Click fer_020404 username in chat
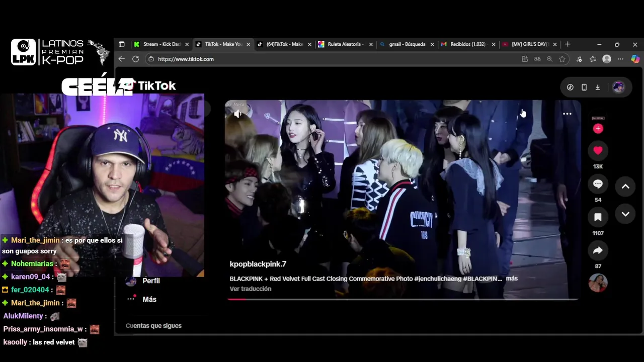 coord(30,290)
